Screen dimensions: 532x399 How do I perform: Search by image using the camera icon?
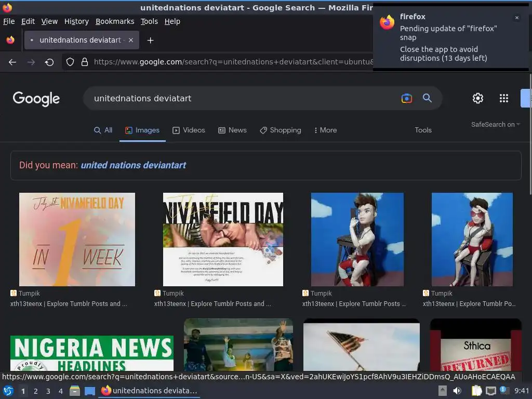[x=406, y=98]
